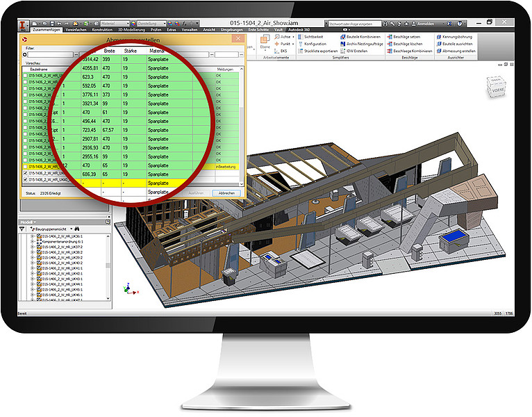The height and width of the screenshot is (417, 532).
Task: Expand the 015-1406_2_W_HR_UK44:1 tree node
Action: point(33,284)
